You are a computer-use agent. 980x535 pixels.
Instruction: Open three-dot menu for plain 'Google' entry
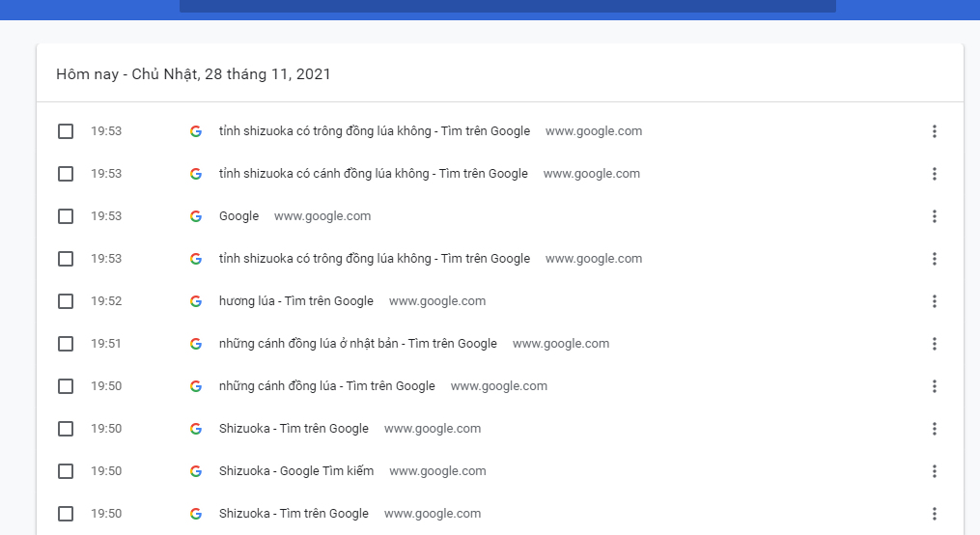click(x=934, y=216)
